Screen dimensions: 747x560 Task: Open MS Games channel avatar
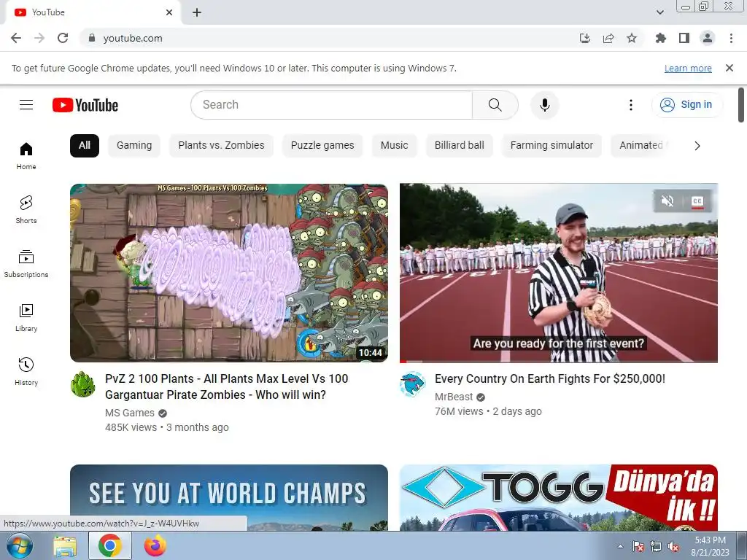click(x=83, y=384)
